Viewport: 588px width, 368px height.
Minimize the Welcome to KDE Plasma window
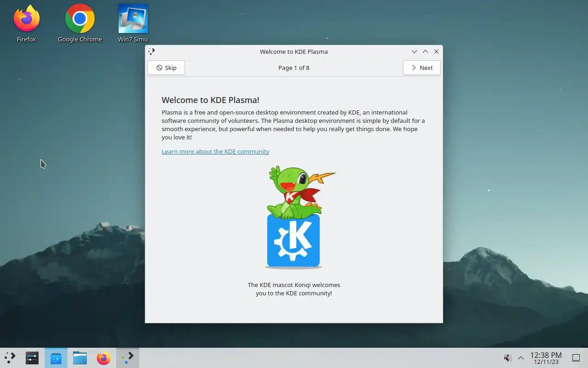[x=414, y=52]
